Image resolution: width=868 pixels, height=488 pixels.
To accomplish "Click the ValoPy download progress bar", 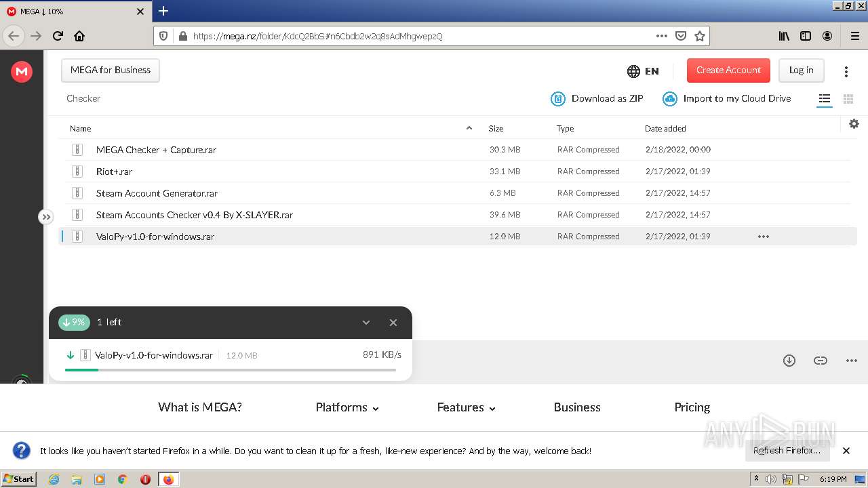I will tap(231, 370).
